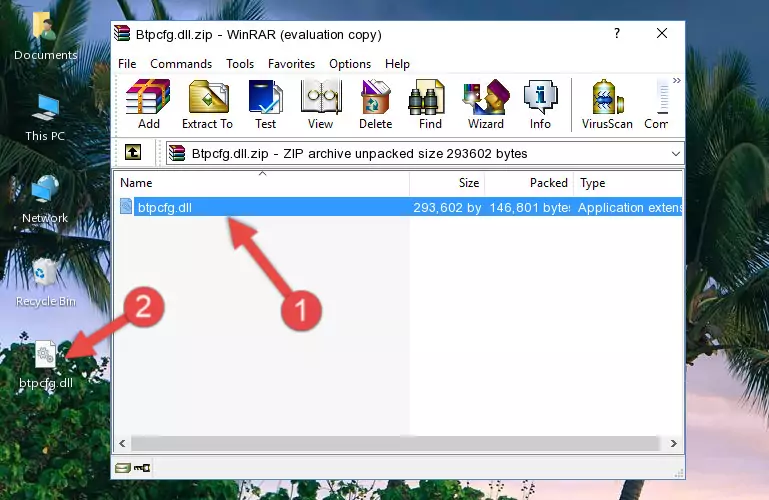Image resolution: width=769 pixels, height=500 pixels.
Task: Click the Add toolbar icon
Action: (148, 104)
